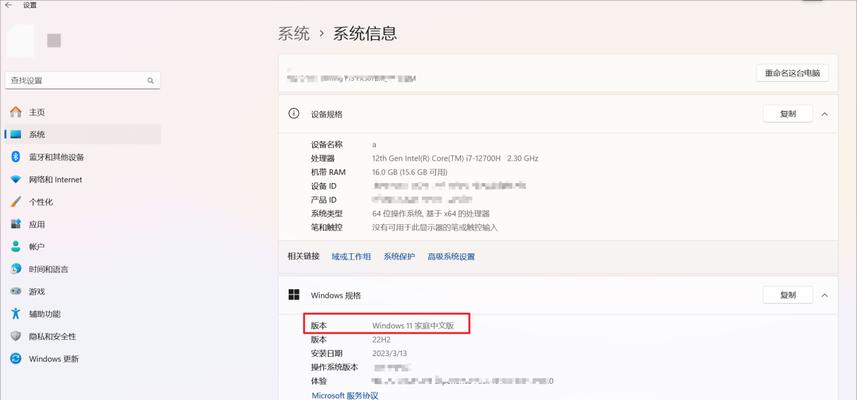Open Microsoft 服务协议 link
The width and height of the screenshot is (857, 400).
345,395
